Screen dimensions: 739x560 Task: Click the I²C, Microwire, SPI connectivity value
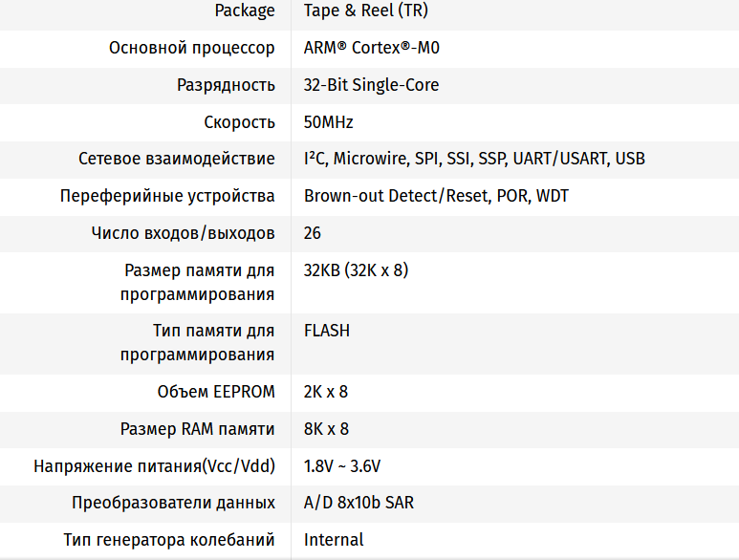474,159
